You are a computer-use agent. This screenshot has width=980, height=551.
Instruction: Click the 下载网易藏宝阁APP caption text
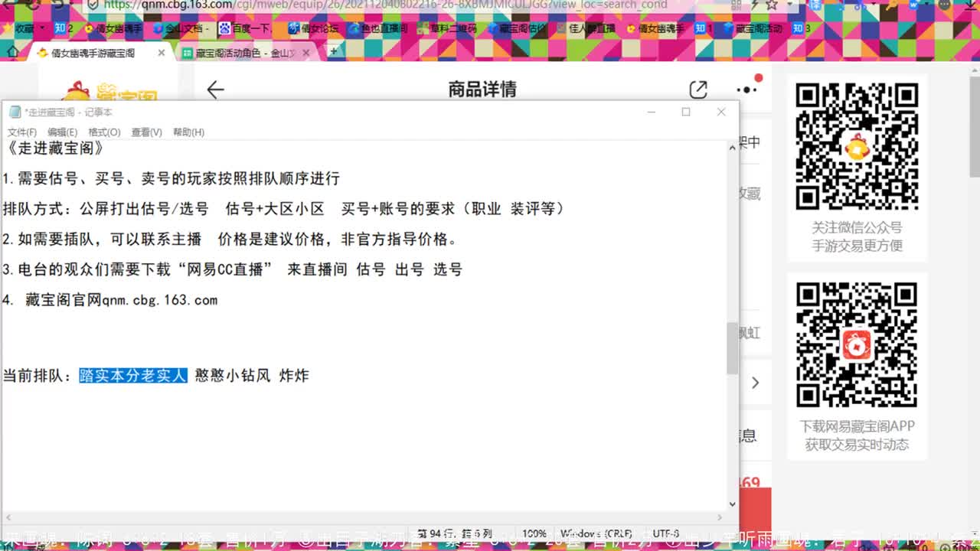[857, 426]
